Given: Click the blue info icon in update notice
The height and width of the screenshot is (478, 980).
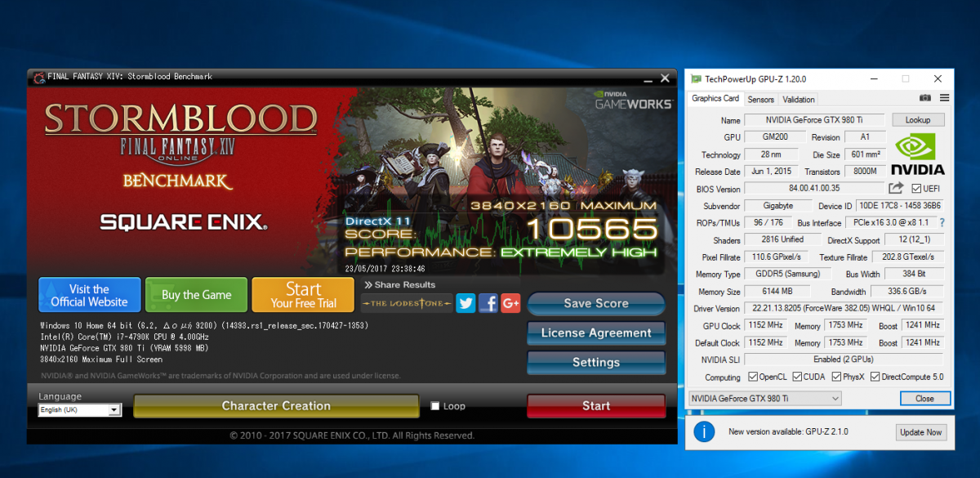Looking at the screenshot, I should point(704,431).
